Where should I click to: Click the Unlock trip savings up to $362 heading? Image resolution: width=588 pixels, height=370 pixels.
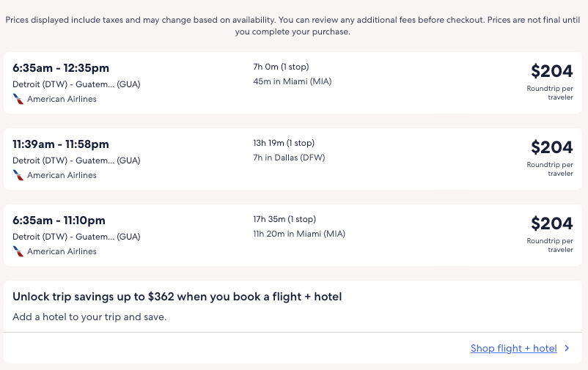(x=177, y=297)
